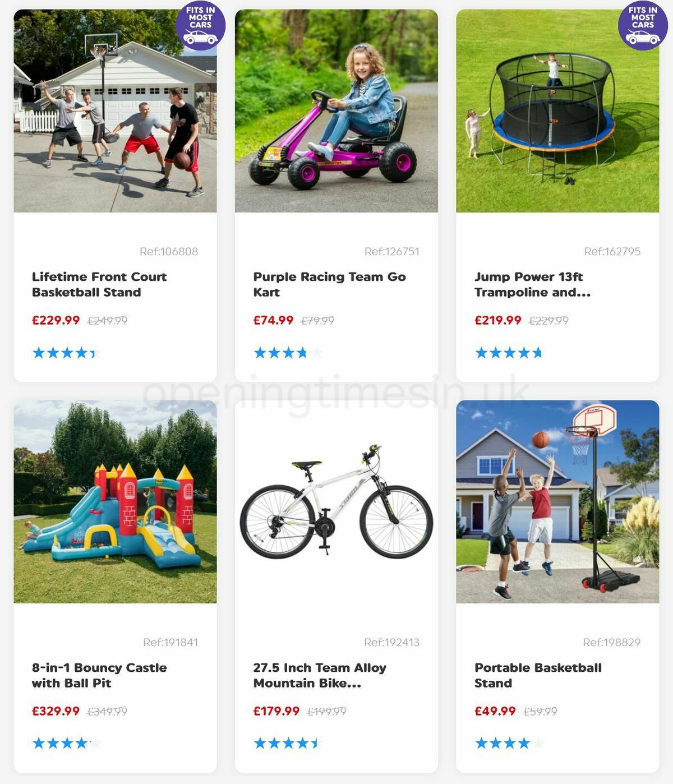Viewport: 673px width, 784px height.
Task: Open Portable Basketball Stand title link
Action: pos(538,675)
